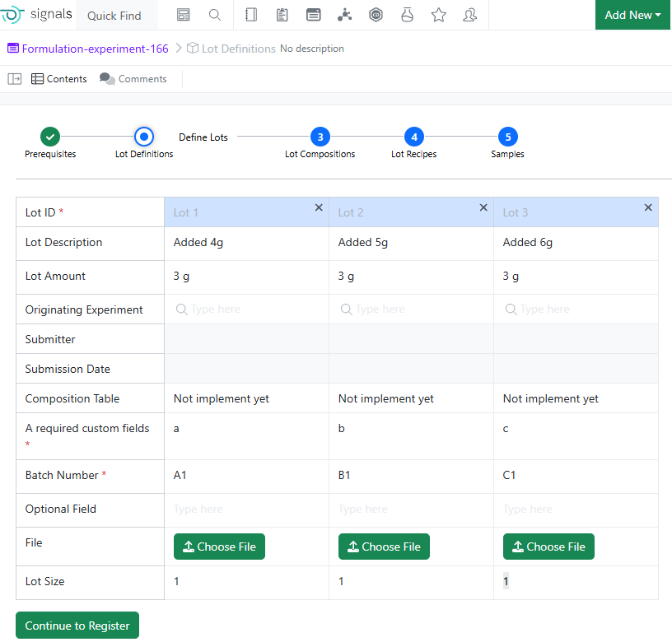The image size is (672, 642).
Task: Open the search magnifier in top toolbar
Action: (x=215, y=15)
